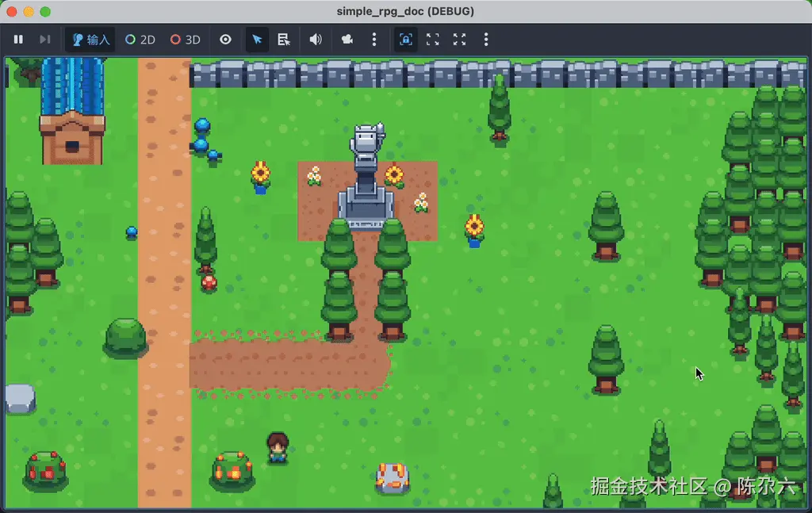Open camera override options menu
Viewport: 812px width, 513px height.
[x=374, y=40]
